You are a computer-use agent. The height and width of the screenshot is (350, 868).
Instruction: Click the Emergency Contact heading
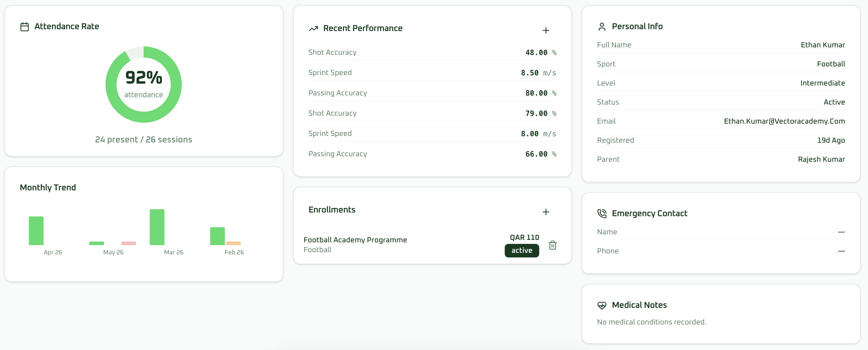coord(649,213)
